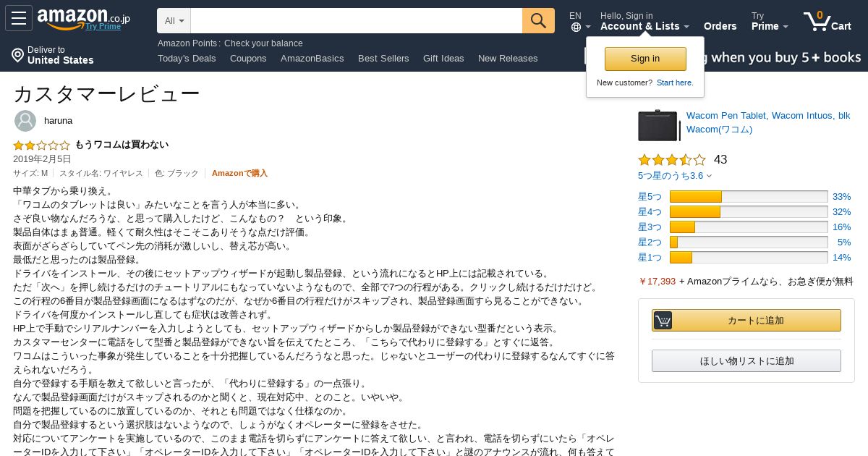
Task: Click the globe language icon
Action: (x=576, y=28)
